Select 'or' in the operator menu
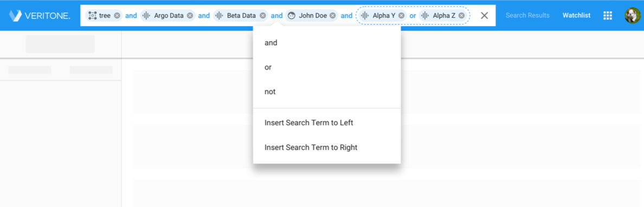Image resolution: width=644 pixels, height=207 pixels. [327, 67]
